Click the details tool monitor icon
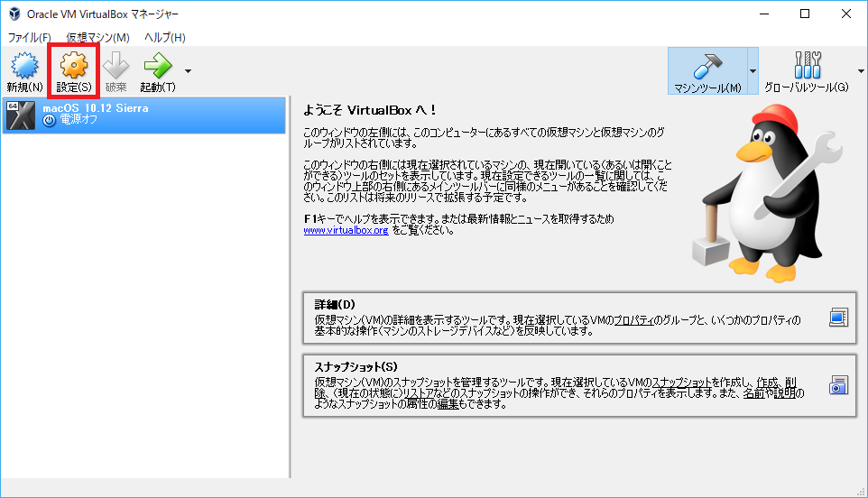The image size is (868, 498). point(838,318)
